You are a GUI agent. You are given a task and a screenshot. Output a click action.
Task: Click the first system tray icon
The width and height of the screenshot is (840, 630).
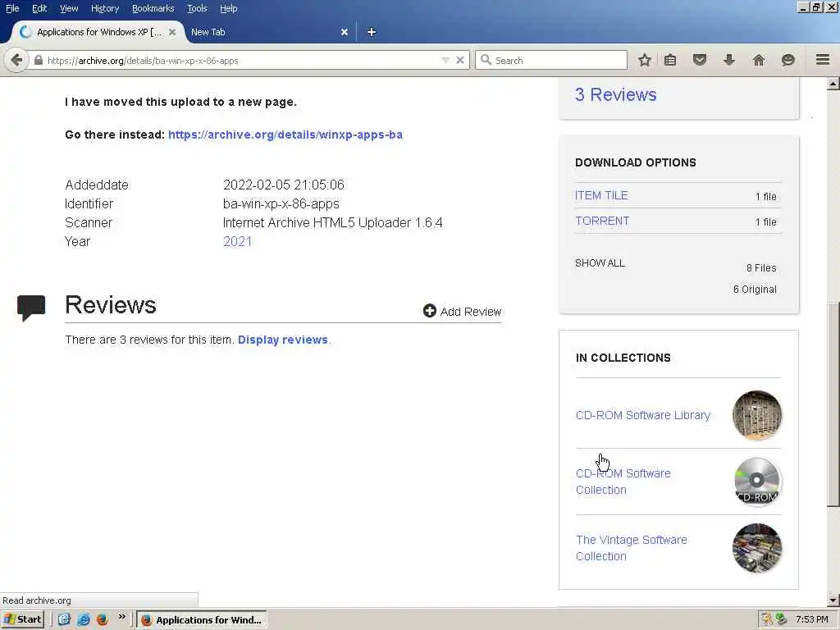[x=767, y=619]
